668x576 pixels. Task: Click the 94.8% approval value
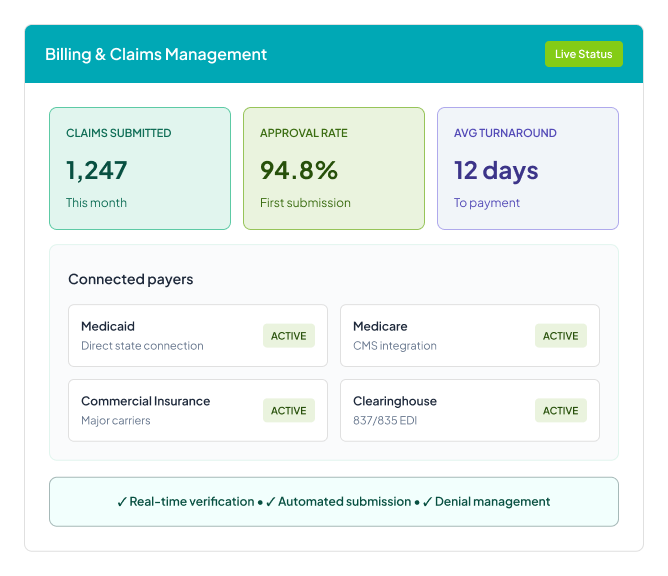click(299, 170)
